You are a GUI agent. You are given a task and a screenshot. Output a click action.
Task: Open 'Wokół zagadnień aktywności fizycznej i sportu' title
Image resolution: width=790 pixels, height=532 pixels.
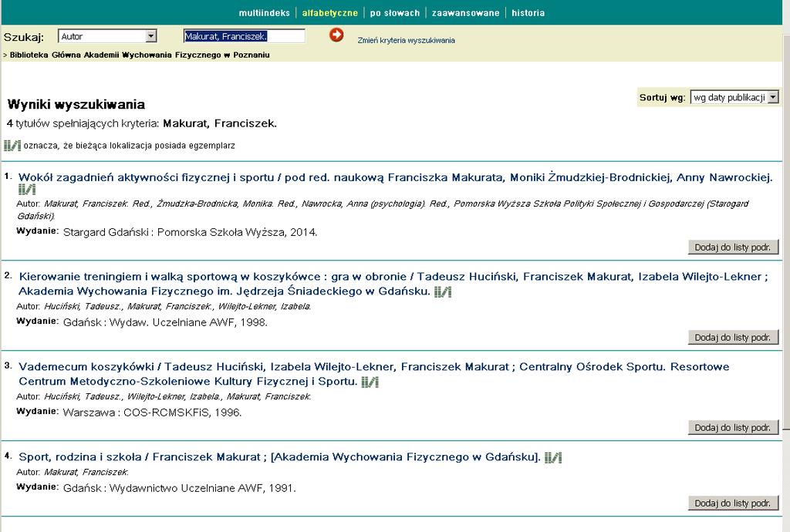(395, 177)
